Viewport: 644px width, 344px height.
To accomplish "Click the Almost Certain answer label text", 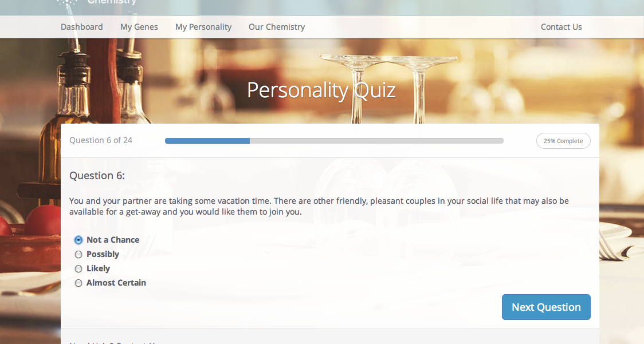I will [116, 283].
